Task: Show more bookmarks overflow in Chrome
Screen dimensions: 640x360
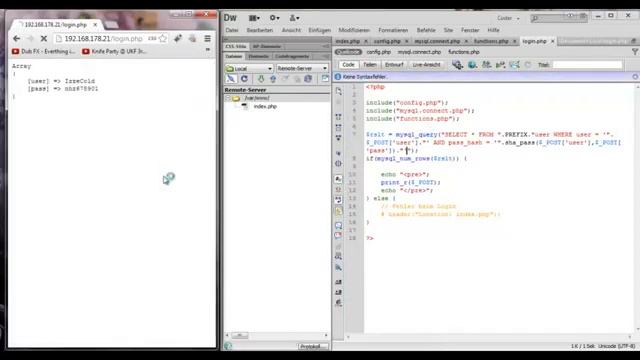Action: 208,49
